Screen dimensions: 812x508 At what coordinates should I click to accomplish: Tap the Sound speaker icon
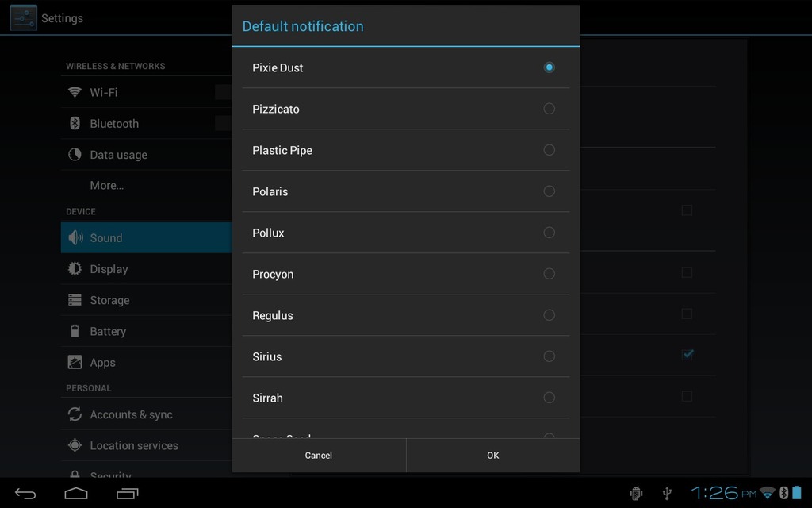click(75, 237)
